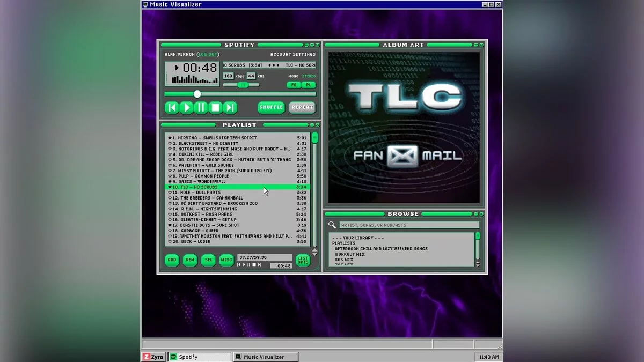644x362 pixels.
Task: Select Ol' Dirty Bastard Brooklyn Zoo
Action: [238, 203]
